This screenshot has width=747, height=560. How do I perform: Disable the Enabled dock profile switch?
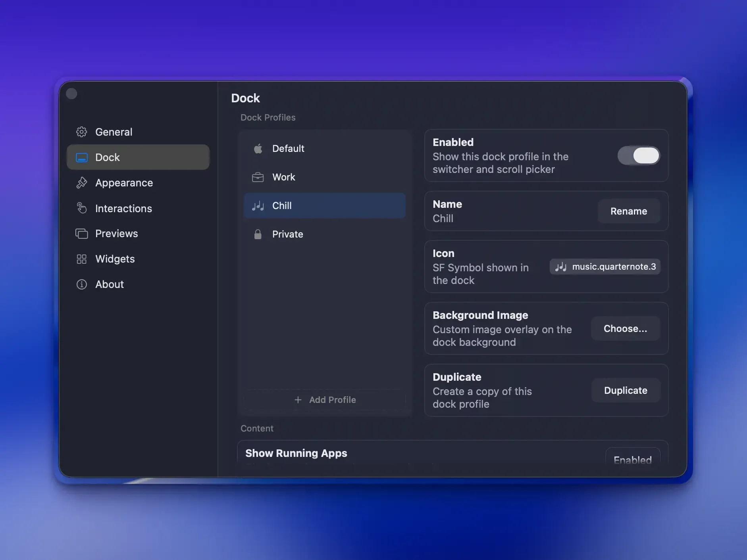coord(638,155)
